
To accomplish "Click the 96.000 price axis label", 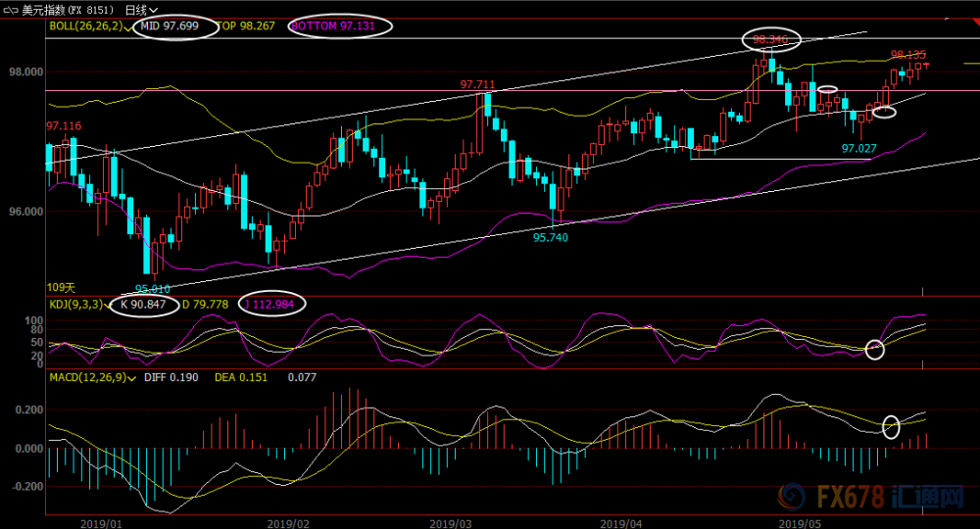I will click(26, 213).
